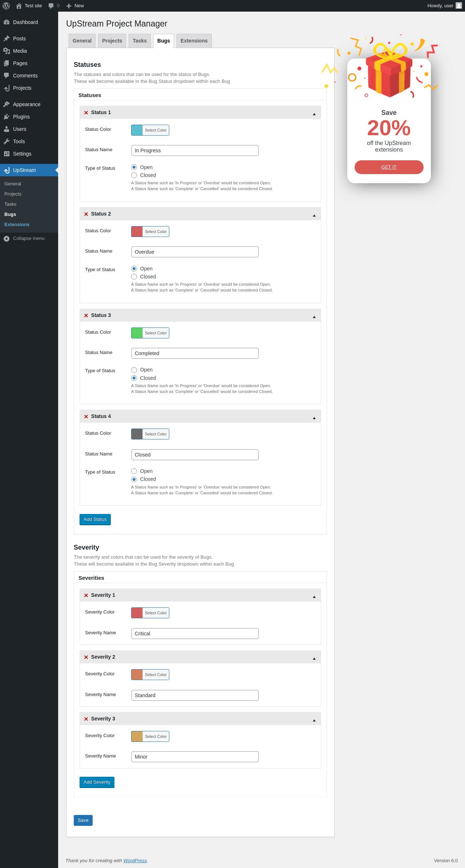465x868 pixels.
Task: Open gray color swatch for Status 4
Action: [137, 434]
